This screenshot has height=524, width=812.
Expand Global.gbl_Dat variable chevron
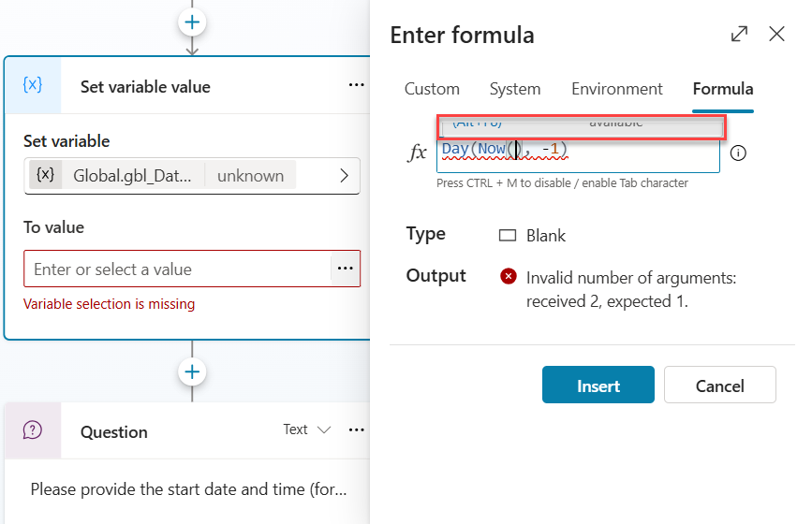[x=344, y=175]
